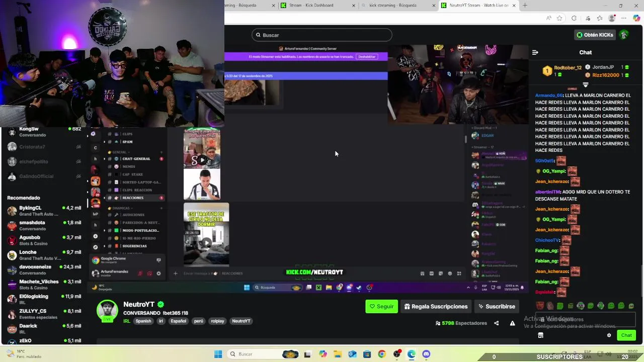644x362 pixels.
Task: Open Edge browser extensions icon
Action: click(574, 18)
